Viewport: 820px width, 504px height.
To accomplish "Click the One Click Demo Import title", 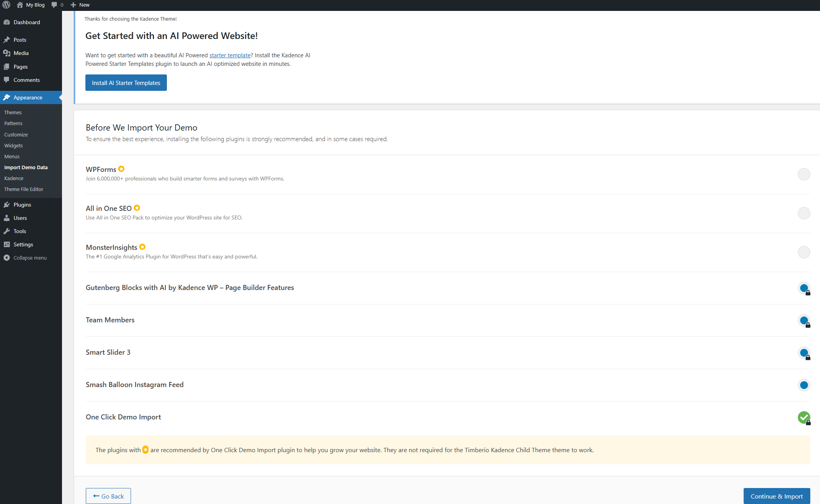I will coord(123,417).
